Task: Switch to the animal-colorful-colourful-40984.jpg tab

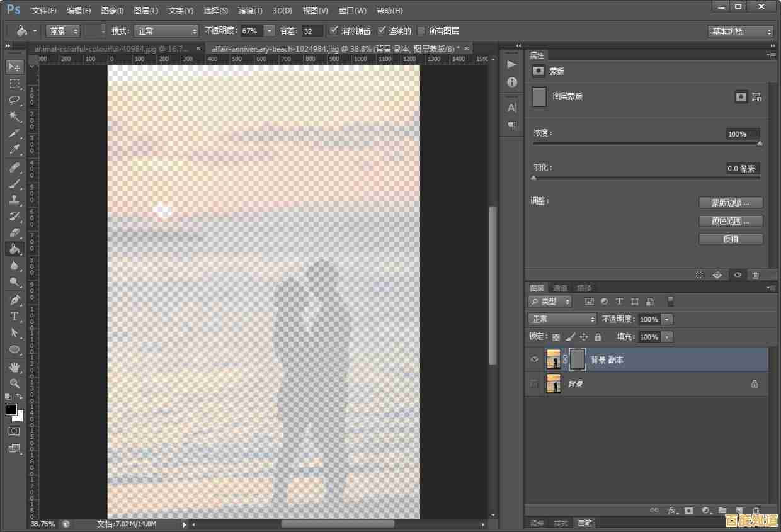Action: (111, 48)
